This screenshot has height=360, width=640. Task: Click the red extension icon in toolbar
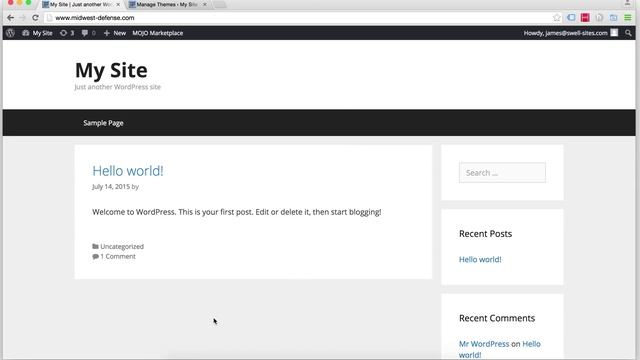(585, 18)
